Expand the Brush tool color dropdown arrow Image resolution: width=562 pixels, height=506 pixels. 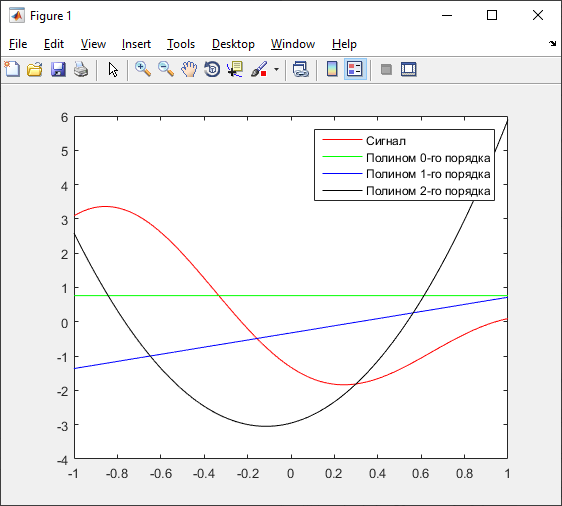pyautogui.click(x=276, y=69)
